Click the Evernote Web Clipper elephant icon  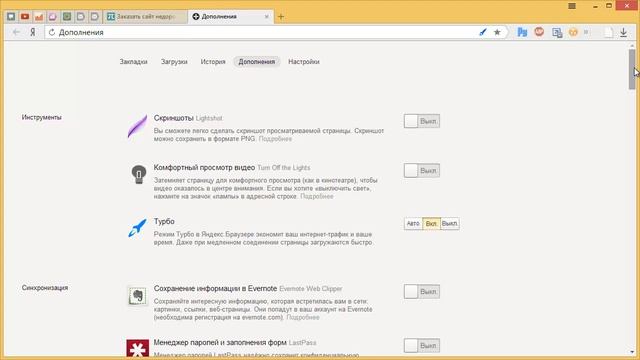138,296
